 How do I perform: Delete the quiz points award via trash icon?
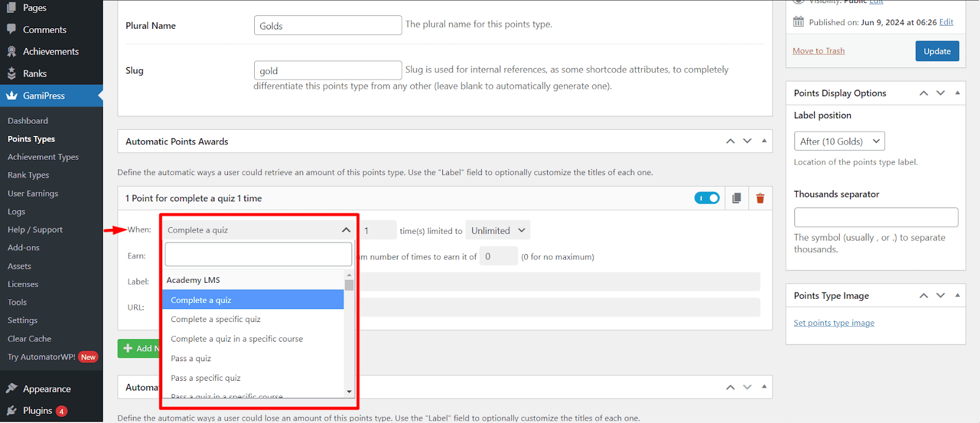pyautogui.click(x=760, y=198)
